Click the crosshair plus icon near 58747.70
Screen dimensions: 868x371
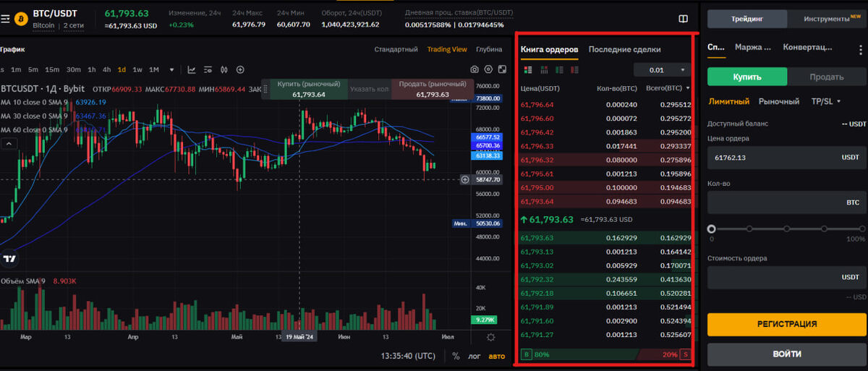pyautogui.click(x=465, y=179)
